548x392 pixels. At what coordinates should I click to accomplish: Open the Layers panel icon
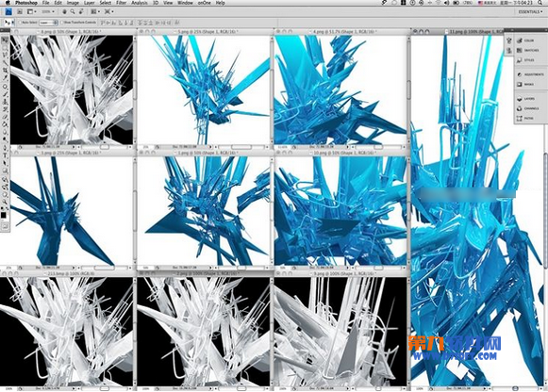coord(520,99)
